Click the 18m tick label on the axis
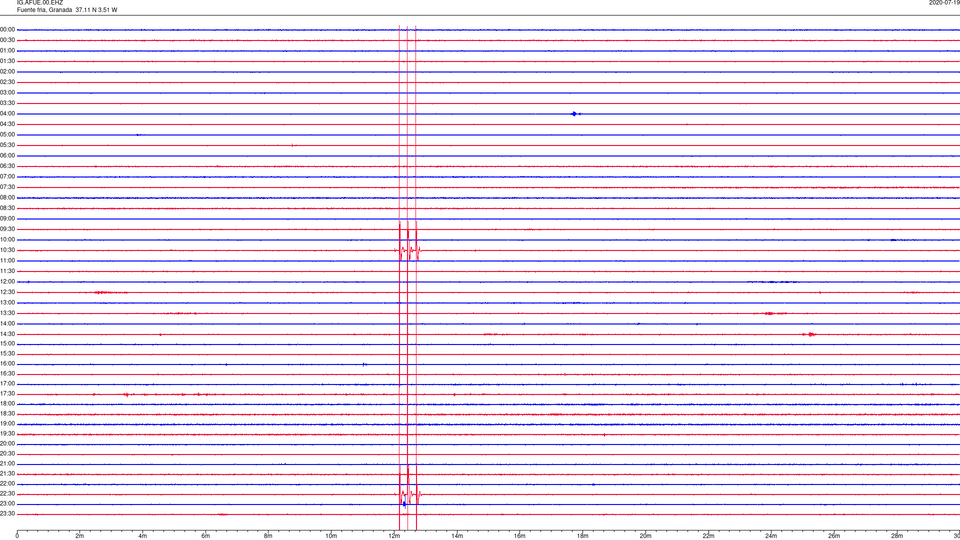The width and height of the screenshot is (960, 540). 582,536
